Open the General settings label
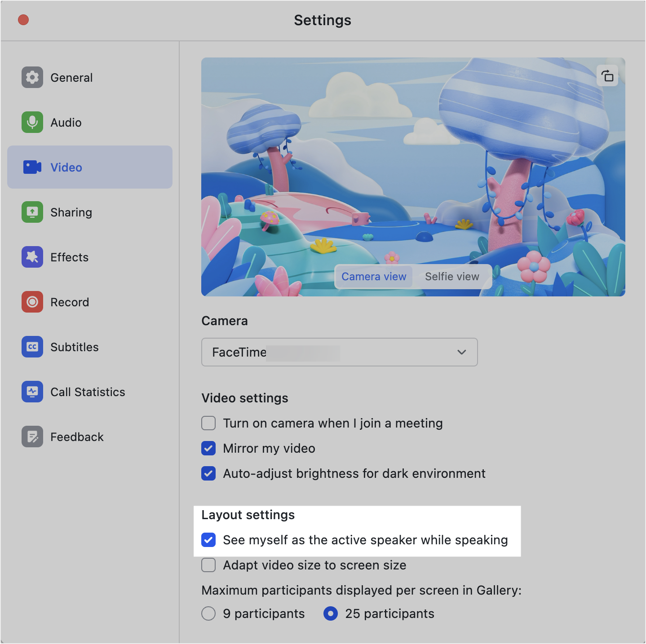 pos(71,78)
